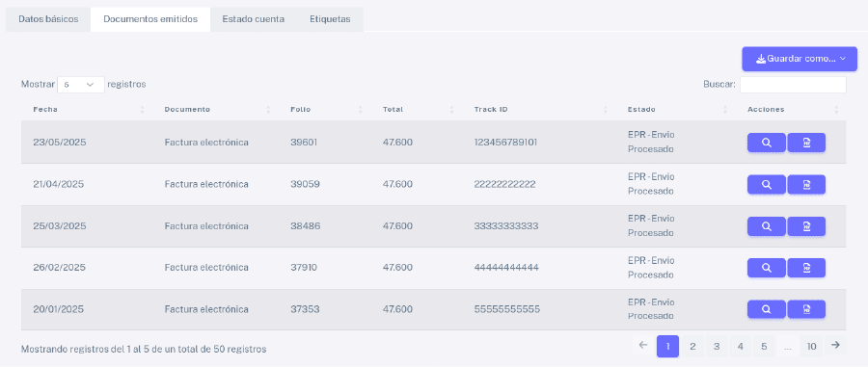Focus the Buscar search field

[793, 85]
